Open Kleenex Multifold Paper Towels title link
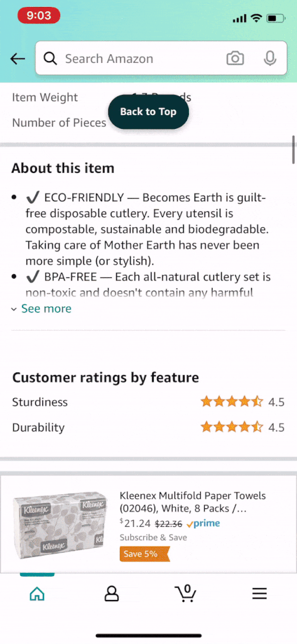Viewport: 297px width, 644px height. click(x=193, y=502)
